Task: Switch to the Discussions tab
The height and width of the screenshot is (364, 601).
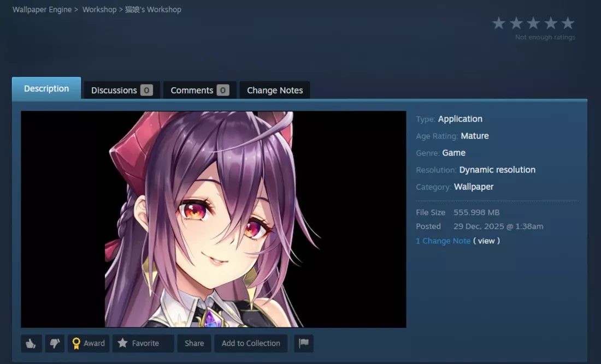Action: [x=121, y=91]
